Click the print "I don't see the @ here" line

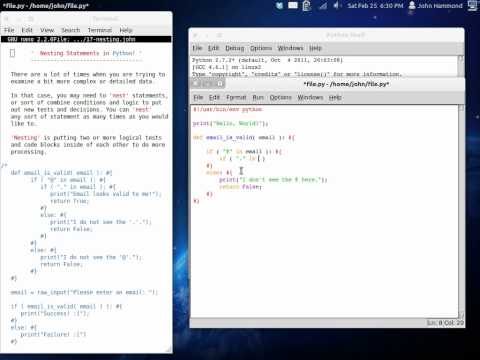[273, 180]
